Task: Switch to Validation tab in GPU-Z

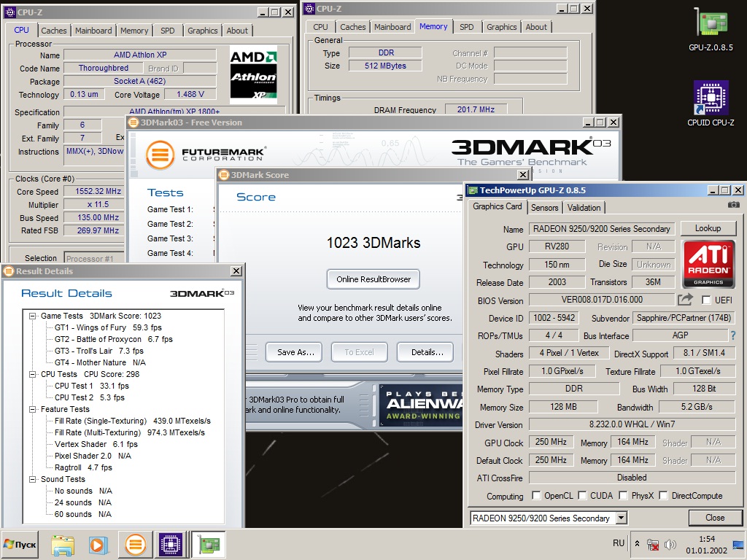Action: 584,208
